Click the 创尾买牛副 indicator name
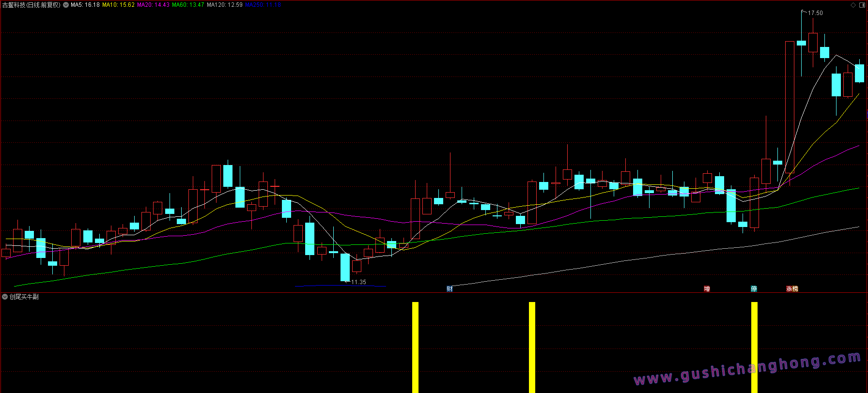868x393 pixels. pos(24,297)
